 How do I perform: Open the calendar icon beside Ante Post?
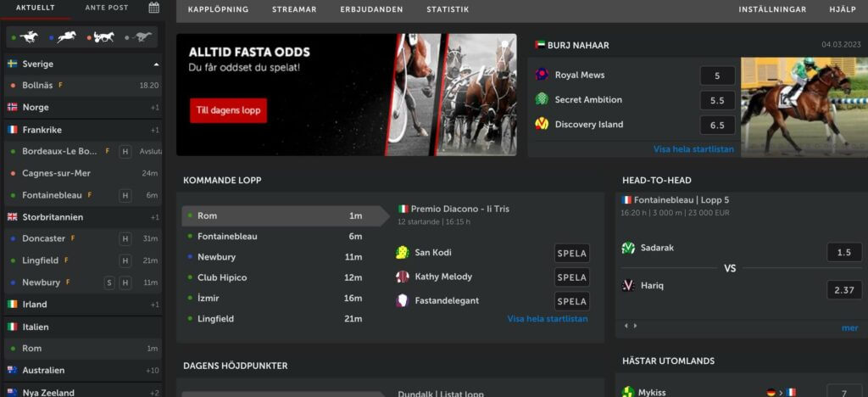pyautogui.click(x=154, y=8)
